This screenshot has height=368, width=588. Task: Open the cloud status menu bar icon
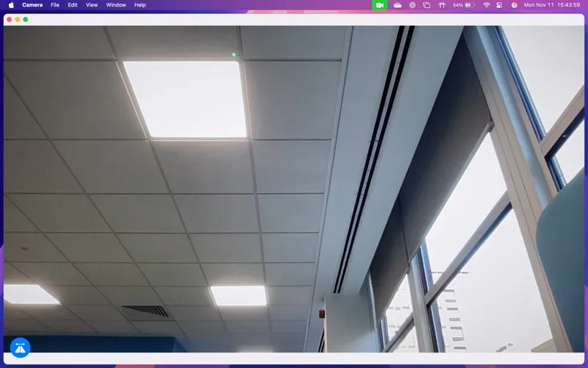click(x=398, y=5)
